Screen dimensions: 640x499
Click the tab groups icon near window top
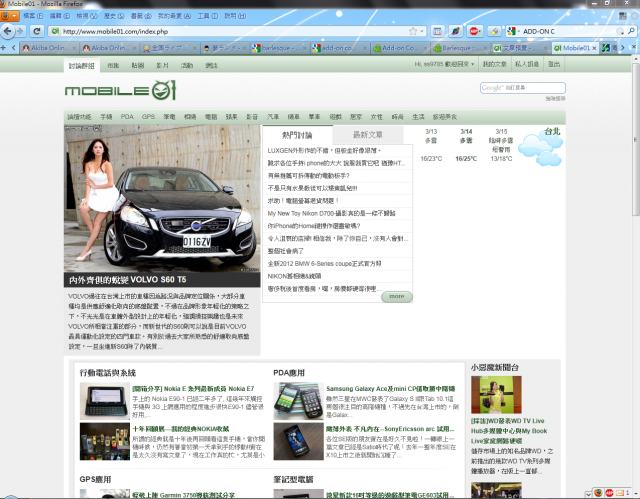tap(622, 16)
